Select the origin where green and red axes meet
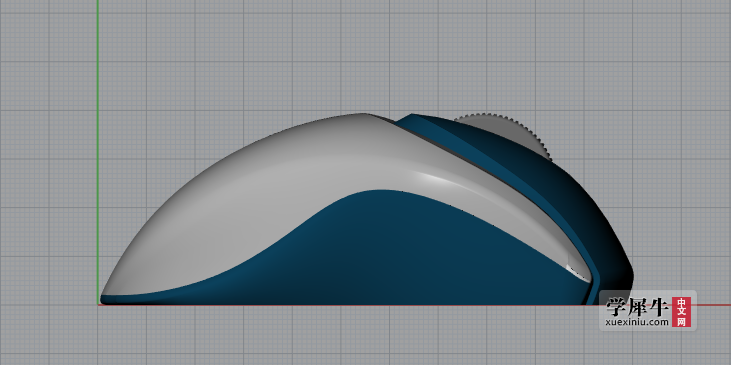Viewport: 731px width, 365px height. coord(98,305)
